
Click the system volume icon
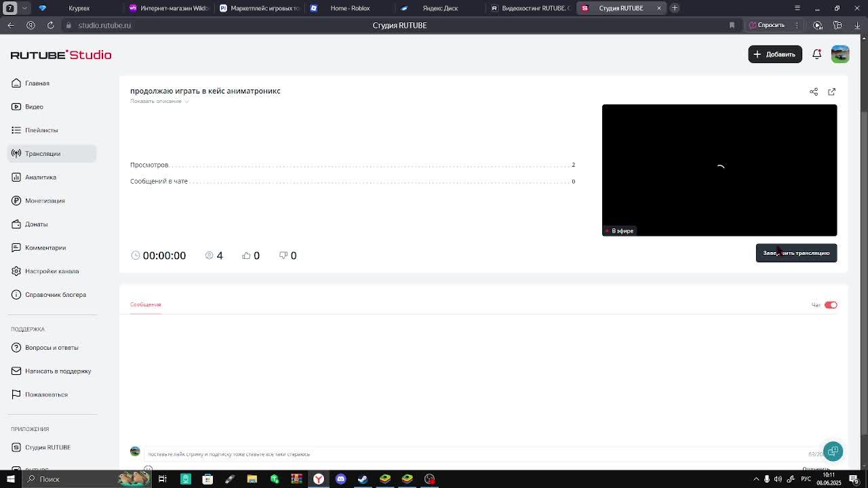[778, 479]
